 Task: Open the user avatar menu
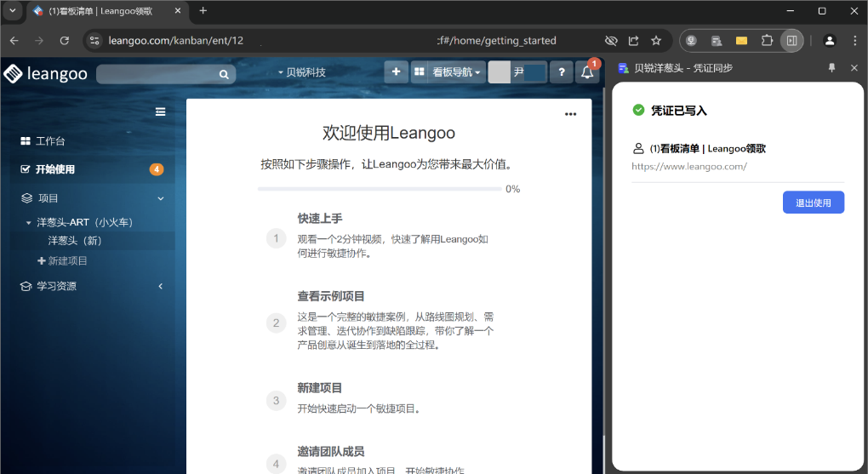pyautogui.click(x=517, y=72)
